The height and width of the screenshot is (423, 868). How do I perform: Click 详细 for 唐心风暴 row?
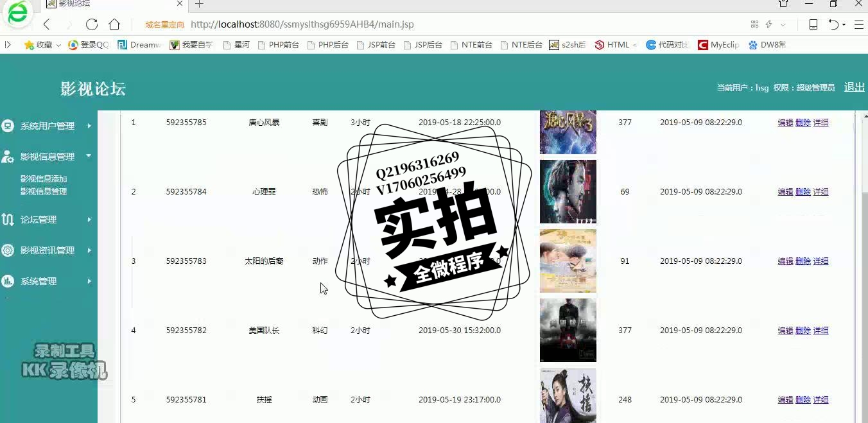click(x=820, y=123)
